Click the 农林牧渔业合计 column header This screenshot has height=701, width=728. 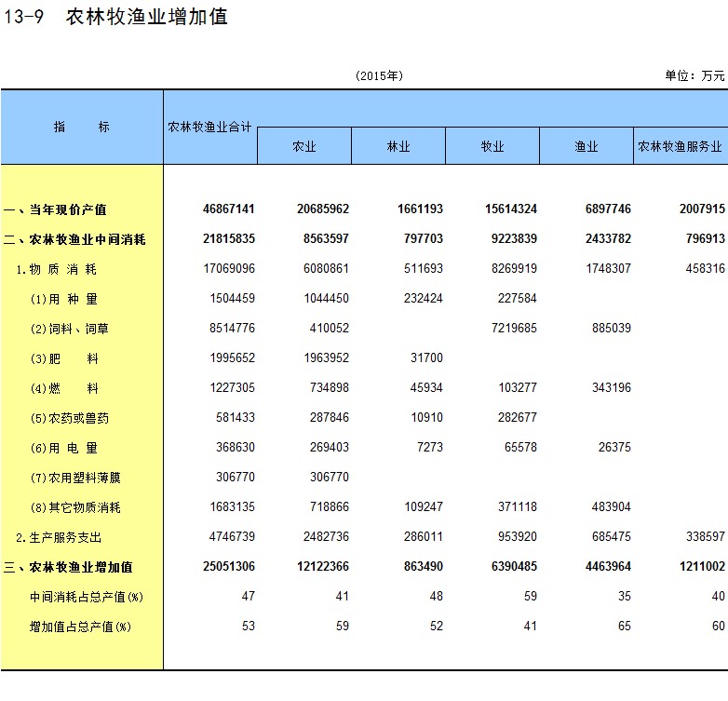click(x=210, y=127)
